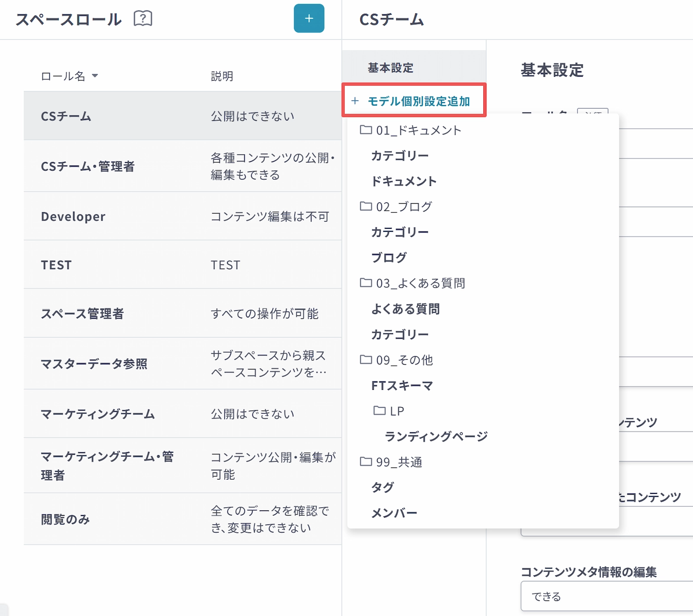Click the 02_ブログ folder icon
The height and width of the screenshot is (616, 693).
click(366, 206)
